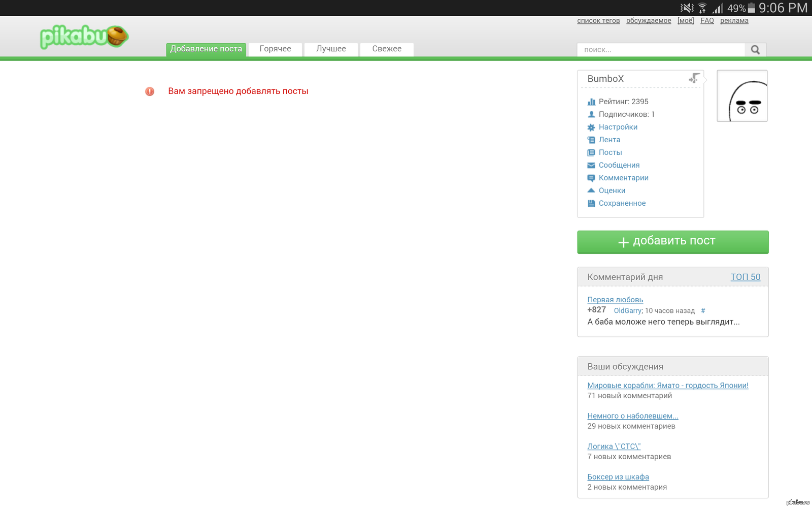Click the floppy disk icon beside Сохраненное

(591, 204)
